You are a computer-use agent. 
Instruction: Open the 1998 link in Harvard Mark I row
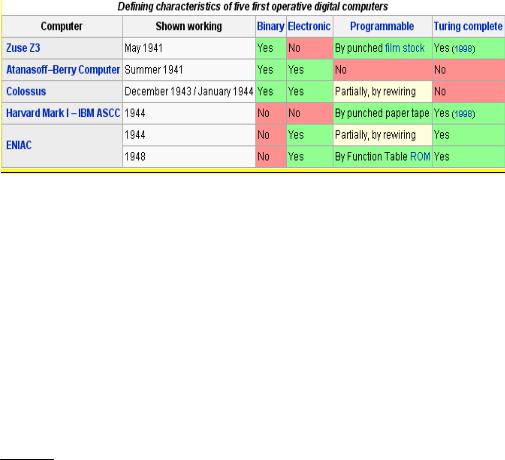point(463,114)
